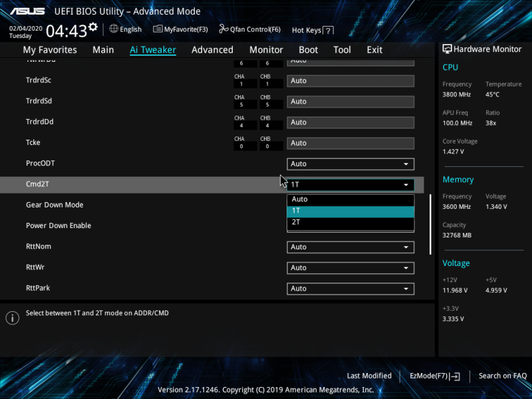Click the Memory frequency 3600 MHz
Screen dimensions: 532x399
(457, 207)
